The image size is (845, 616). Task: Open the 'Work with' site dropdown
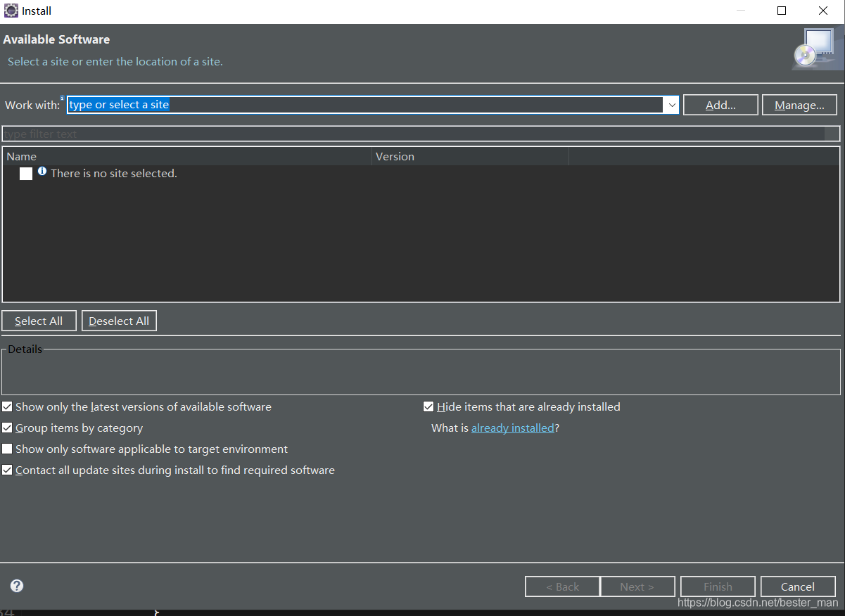coord(671,104)
